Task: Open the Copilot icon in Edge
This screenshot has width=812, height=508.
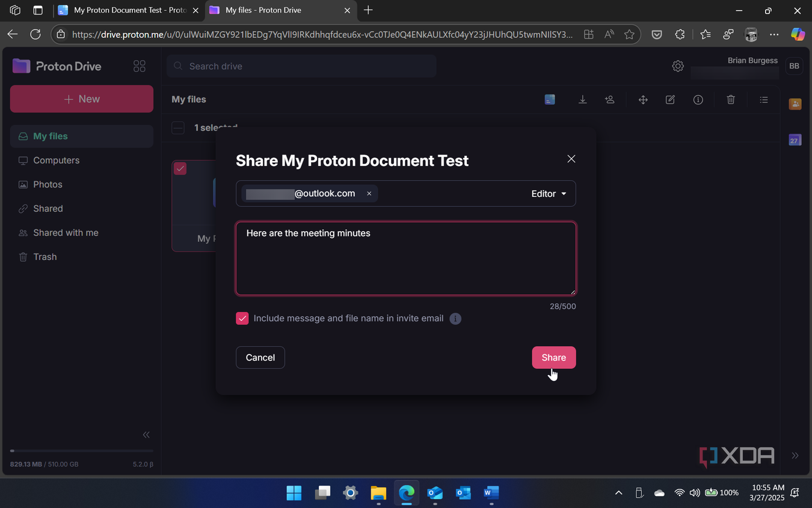Action: point(798,34)
